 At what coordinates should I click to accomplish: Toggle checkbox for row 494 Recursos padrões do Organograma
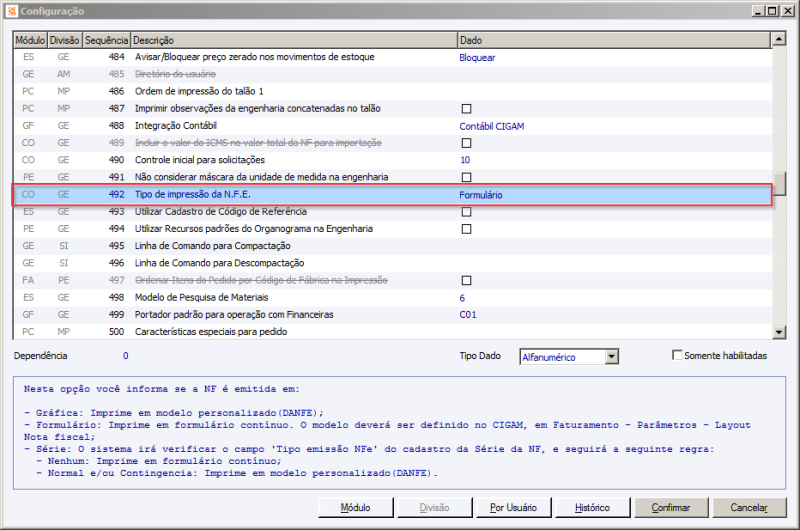pyautogui.click(x=466, y=229)
